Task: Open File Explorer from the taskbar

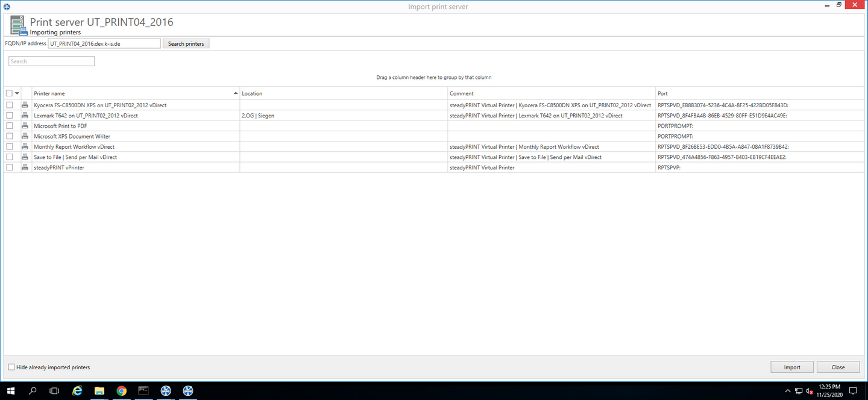Action: click(x=99, y=391)
